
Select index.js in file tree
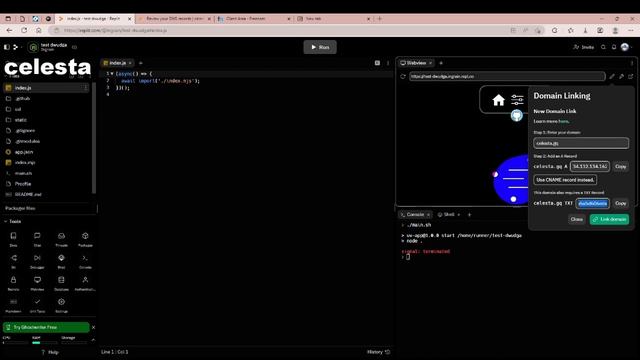click(46, 88)
